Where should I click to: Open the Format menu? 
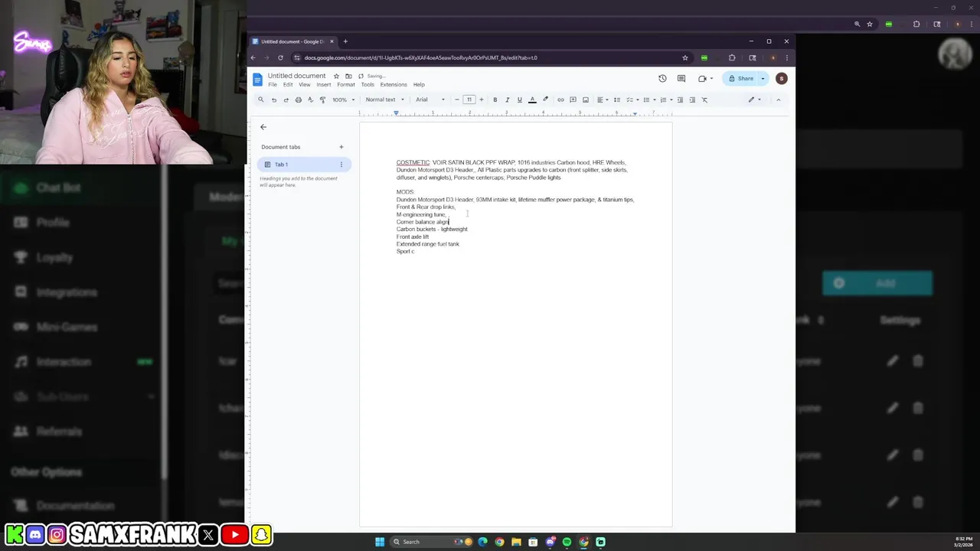(x=346, y=85)
